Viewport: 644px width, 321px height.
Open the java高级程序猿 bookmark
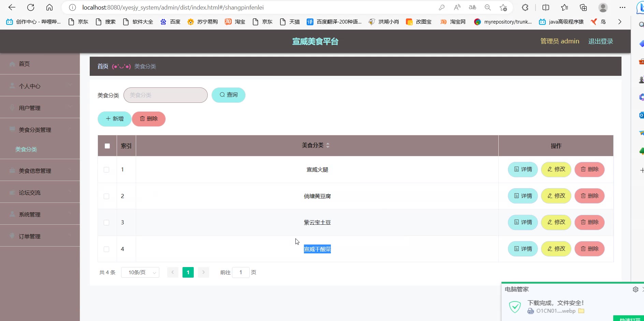click(561, 22)
